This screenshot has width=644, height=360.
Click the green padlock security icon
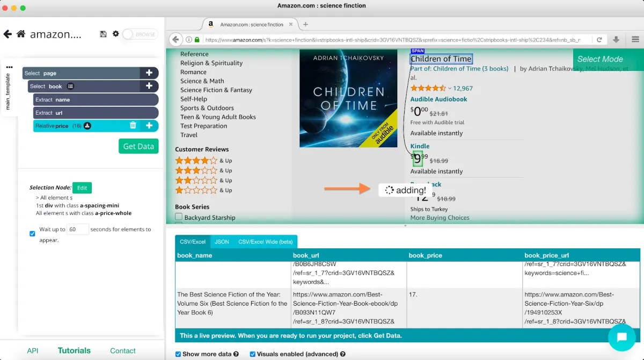[197, 40]
